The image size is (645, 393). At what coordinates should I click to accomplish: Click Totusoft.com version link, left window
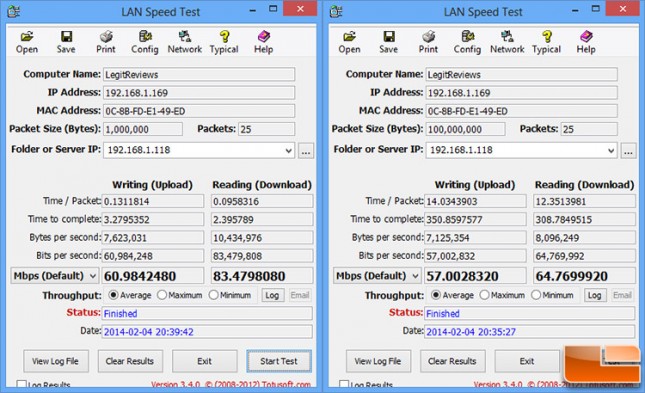(231, 385)
